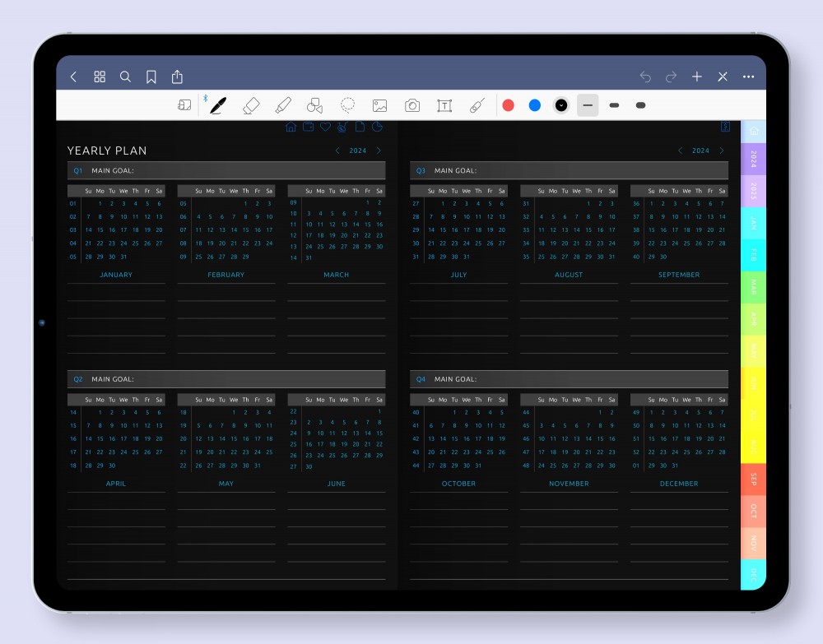
Task: Select the Text box tool
Action: click(444, 106)
